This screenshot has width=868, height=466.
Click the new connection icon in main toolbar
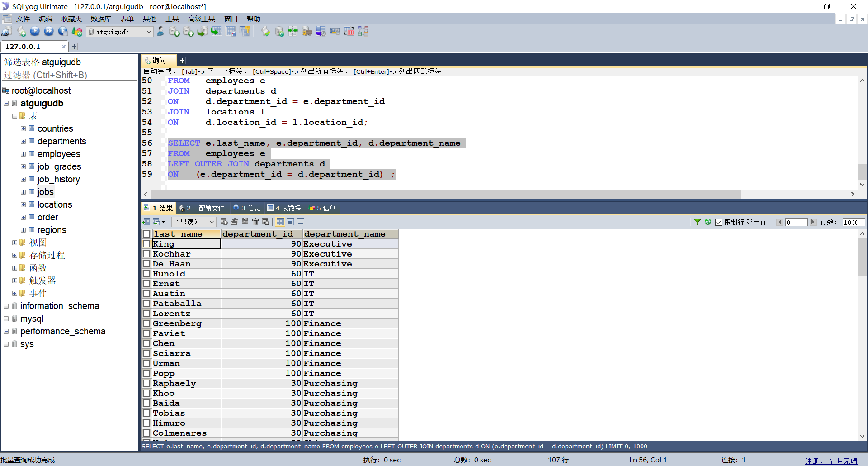tap(7, 32)
